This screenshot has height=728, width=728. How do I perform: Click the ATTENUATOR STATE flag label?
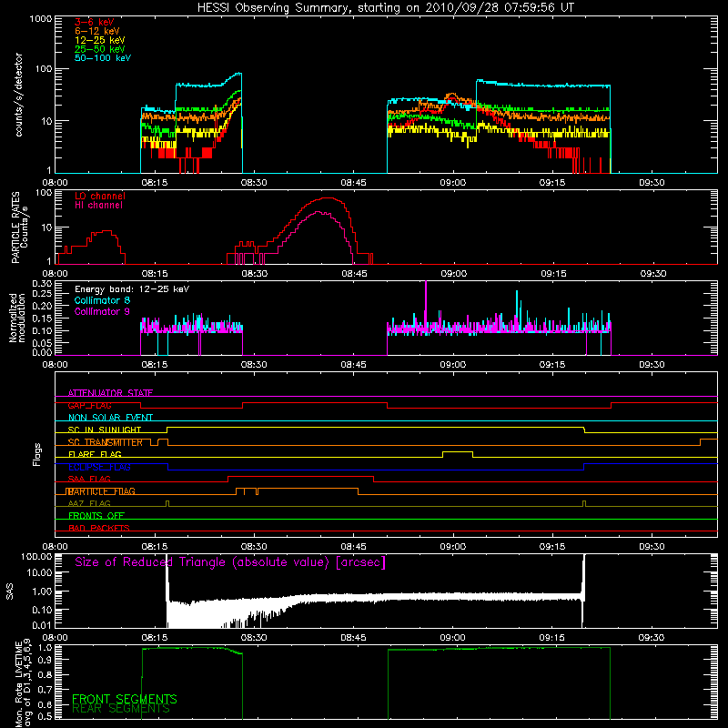[110, 393]
